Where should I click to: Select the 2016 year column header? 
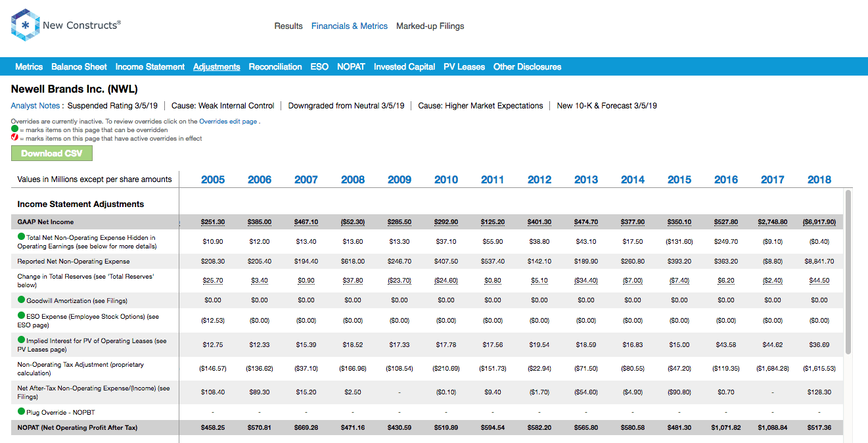click(726, 179)
